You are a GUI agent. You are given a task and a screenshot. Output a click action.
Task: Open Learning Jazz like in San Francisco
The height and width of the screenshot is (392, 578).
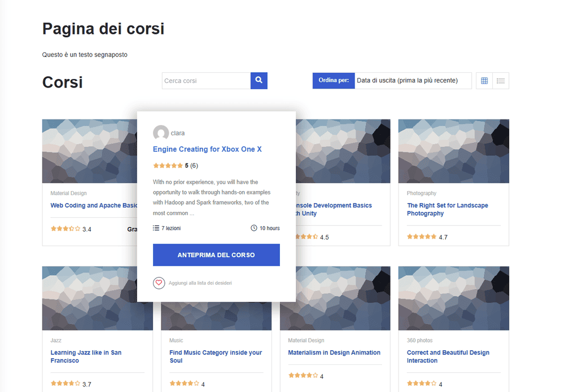86,356
